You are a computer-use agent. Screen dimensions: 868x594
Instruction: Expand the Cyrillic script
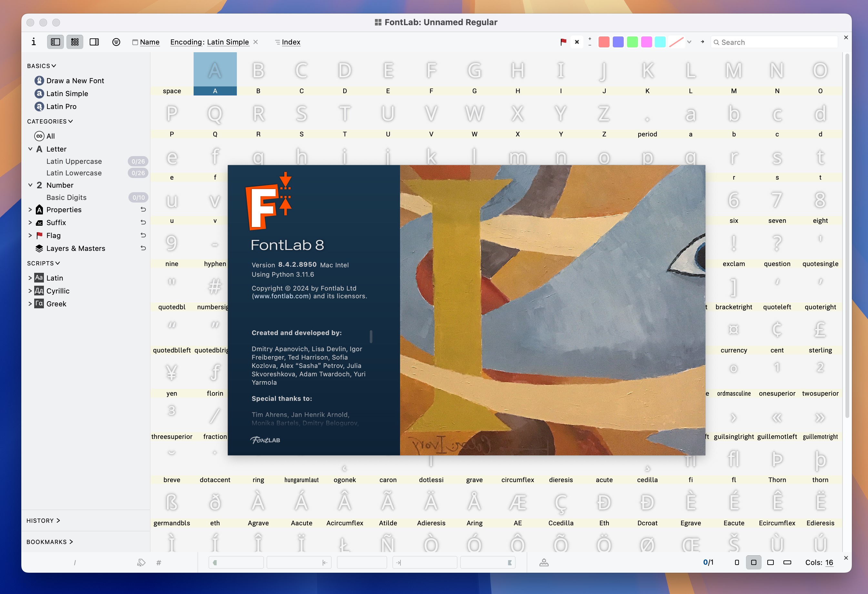30,291
